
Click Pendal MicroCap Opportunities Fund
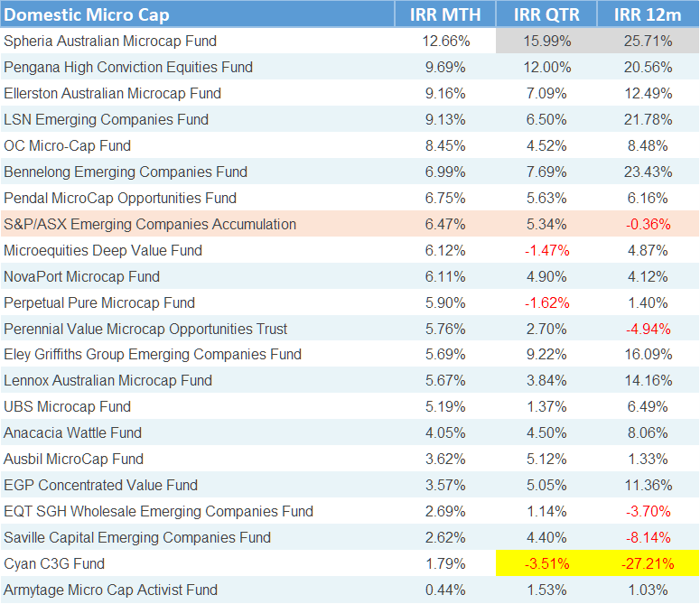pyautogui.click(x=120, y=198)
